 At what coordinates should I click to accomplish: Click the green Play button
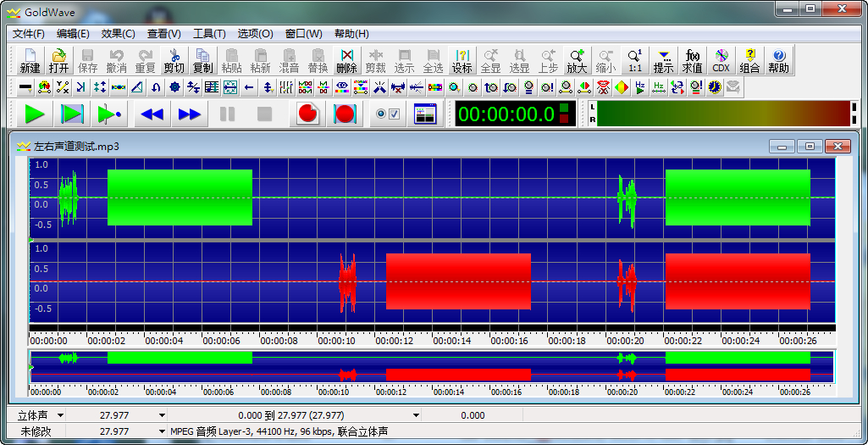click(35, 114)
